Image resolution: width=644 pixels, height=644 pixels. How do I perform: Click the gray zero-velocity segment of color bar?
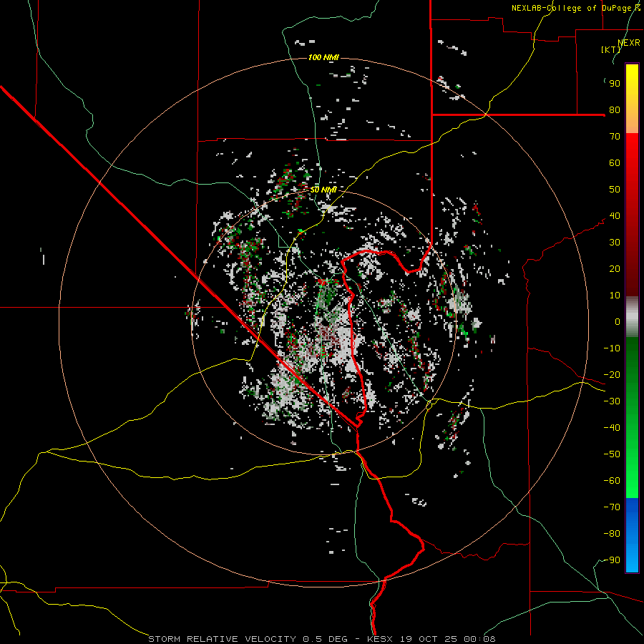point(632,317)
